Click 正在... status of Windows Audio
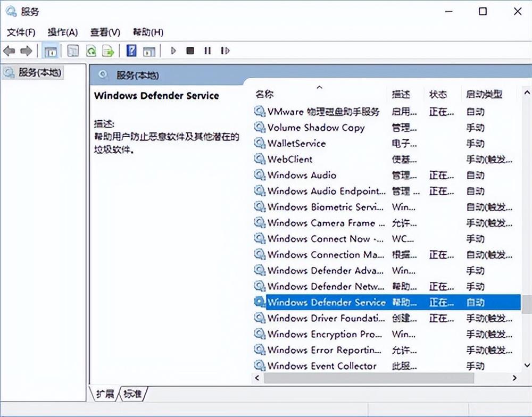This screenshot has height=417, width=532. (441, 175)
